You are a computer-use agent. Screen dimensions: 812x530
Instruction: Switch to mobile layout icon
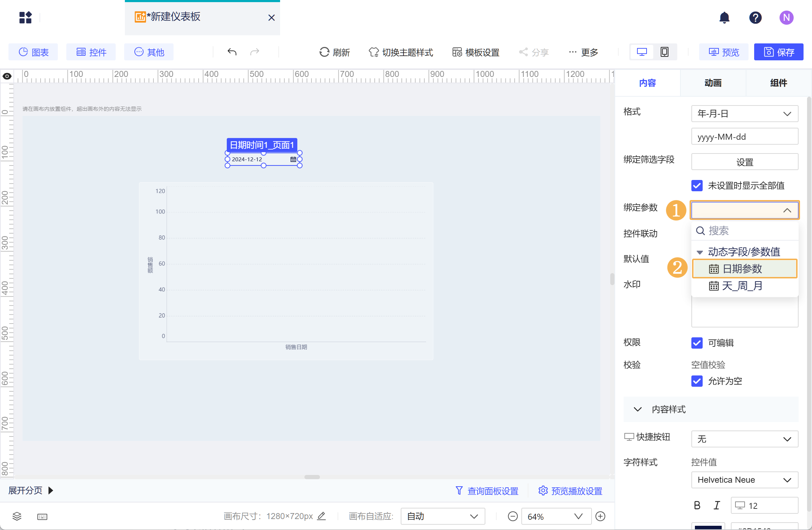pos(664,52)
